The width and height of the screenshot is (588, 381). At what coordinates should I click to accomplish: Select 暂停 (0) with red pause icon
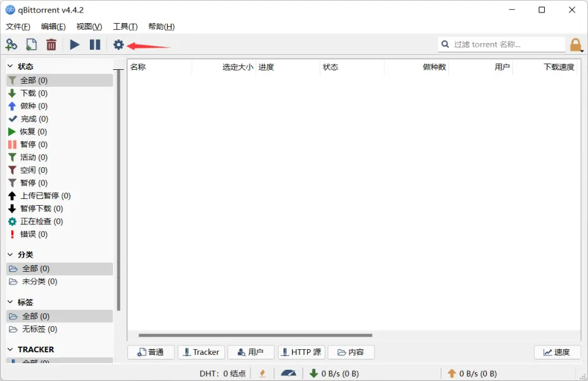coord(60,144)
